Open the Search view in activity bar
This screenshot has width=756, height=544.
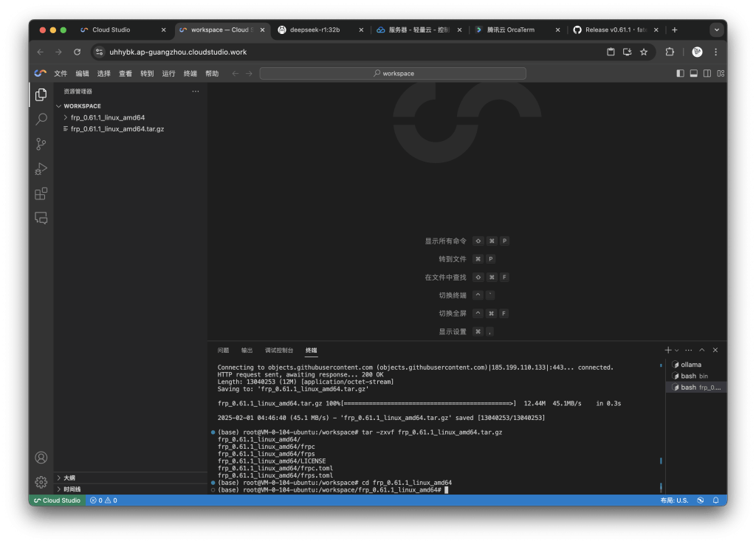pos(41,119)
